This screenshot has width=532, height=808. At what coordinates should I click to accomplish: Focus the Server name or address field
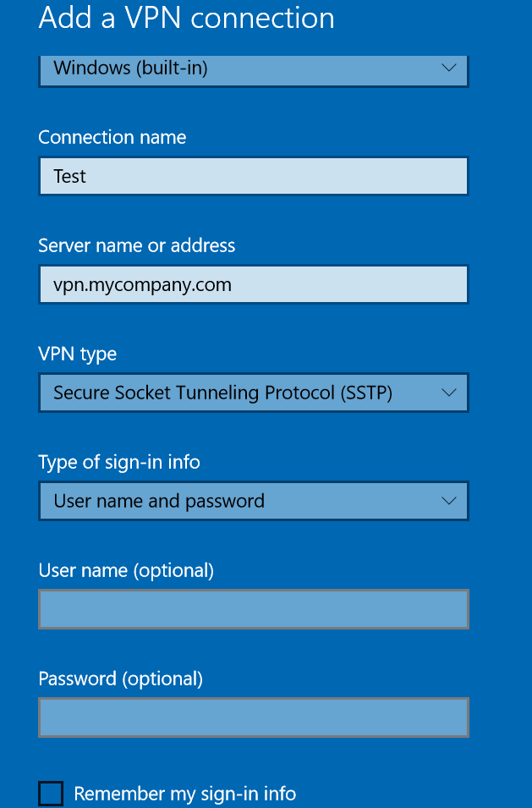(x=254, y=284)
